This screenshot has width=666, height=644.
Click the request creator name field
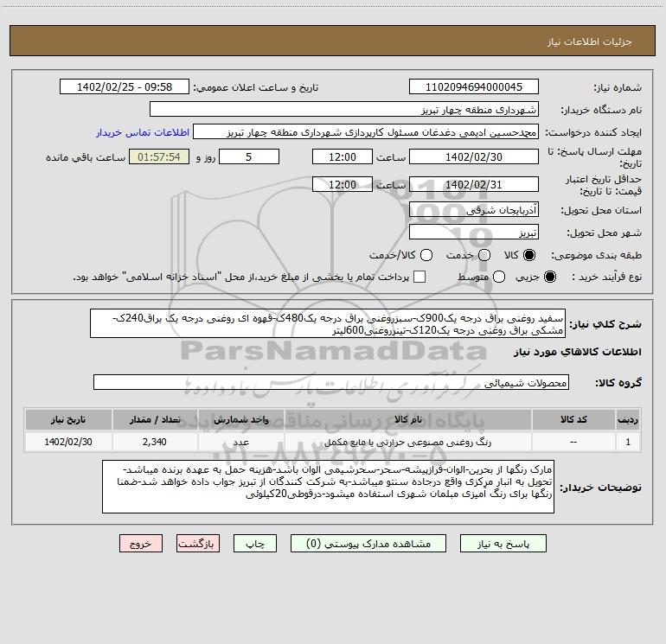366,132
